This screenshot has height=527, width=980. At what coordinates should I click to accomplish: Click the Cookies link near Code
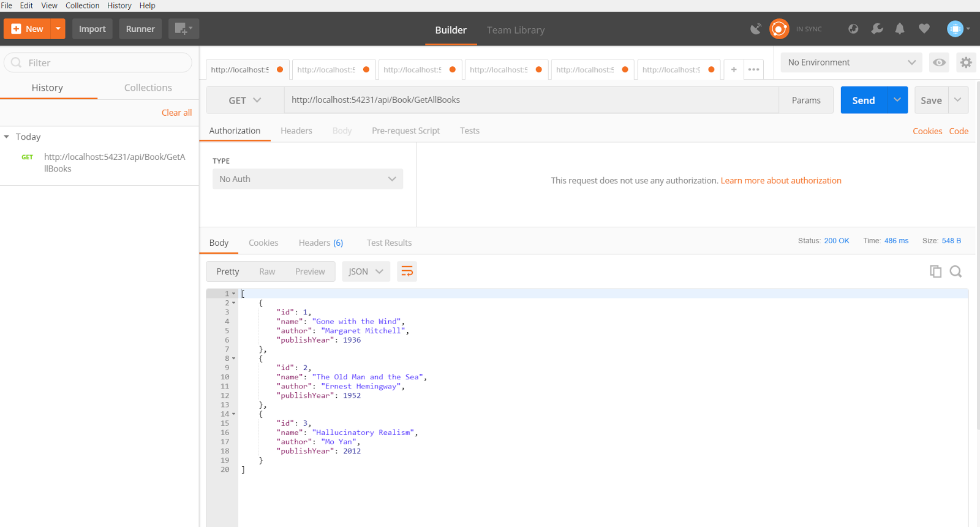(927, 131)
